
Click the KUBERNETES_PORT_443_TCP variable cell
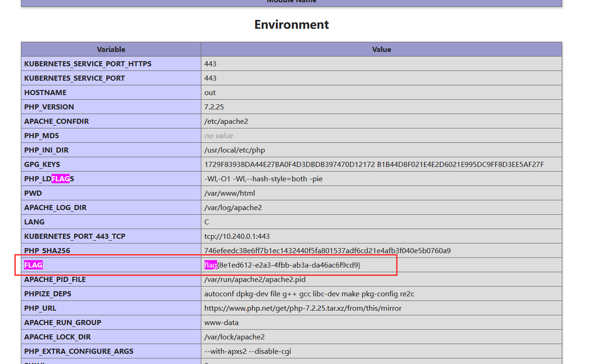pos(111,236)
